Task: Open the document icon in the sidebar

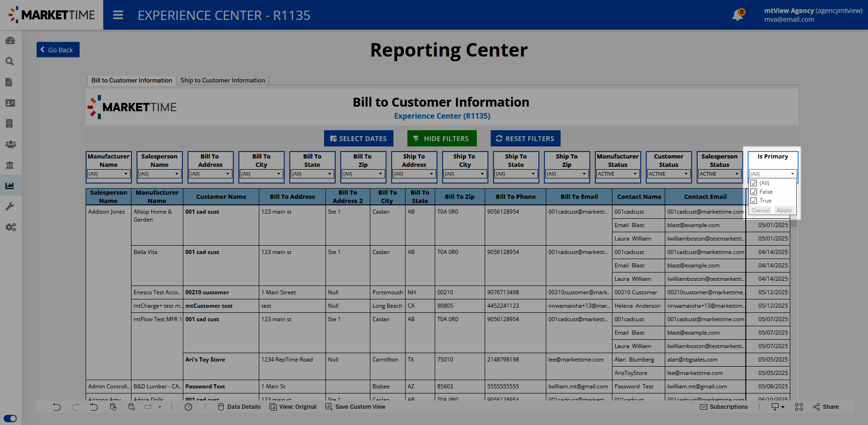Action: (9, 82)
